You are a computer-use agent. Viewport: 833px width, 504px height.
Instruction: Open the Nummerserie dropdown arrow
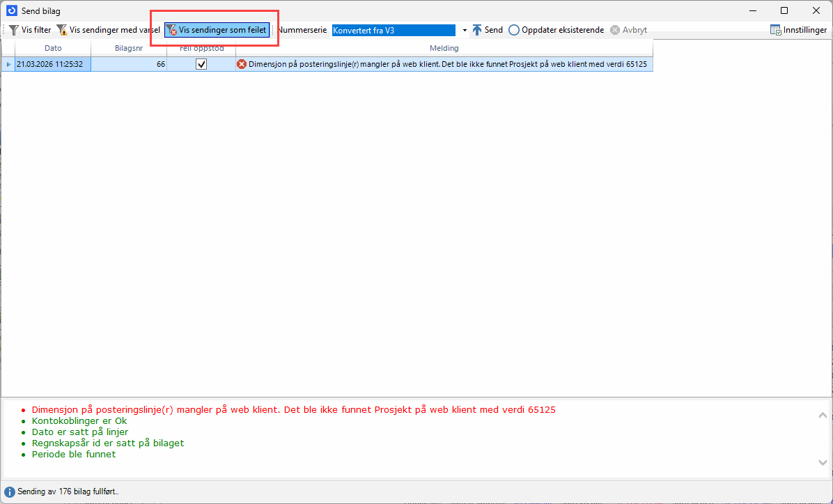click(x=465, y=31)
